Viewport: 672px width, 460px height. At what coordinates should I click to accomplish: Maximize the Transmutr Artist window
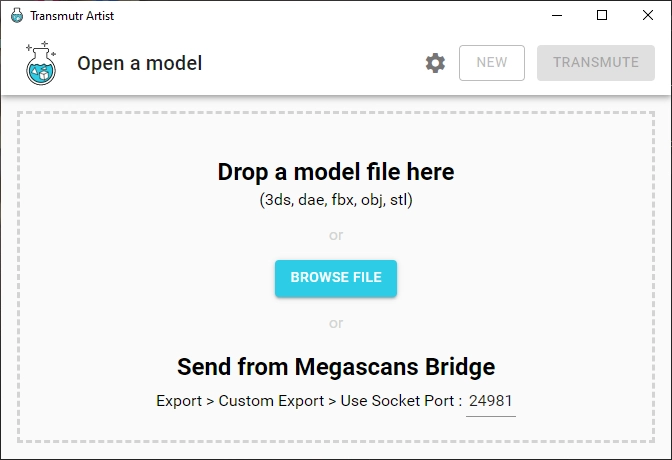(602, 15)
